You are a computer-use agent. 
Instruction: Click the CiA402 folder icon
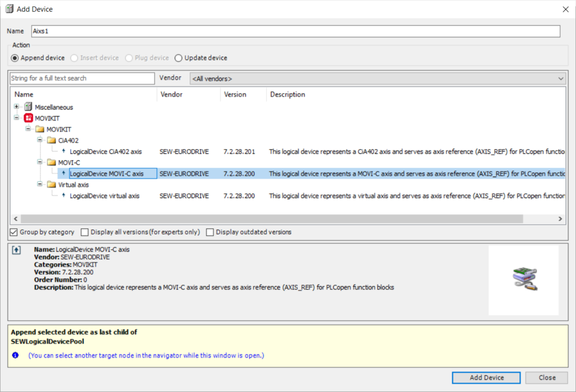(52, 140)
